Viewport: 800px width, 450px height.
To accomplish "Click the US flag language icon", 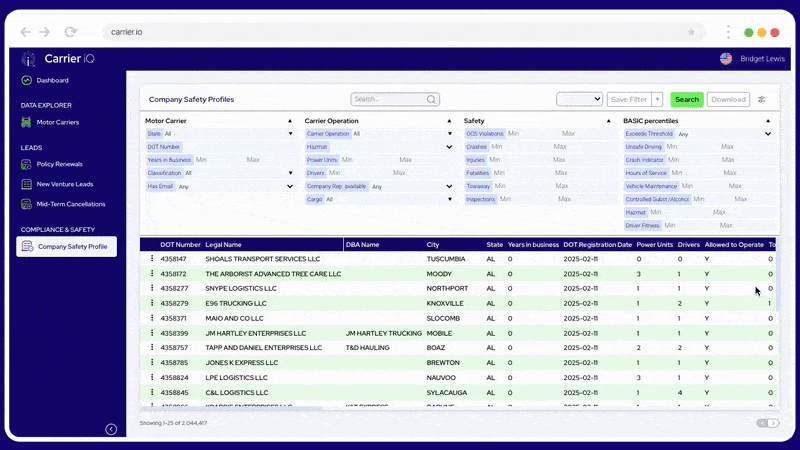I will coord(726,59).
